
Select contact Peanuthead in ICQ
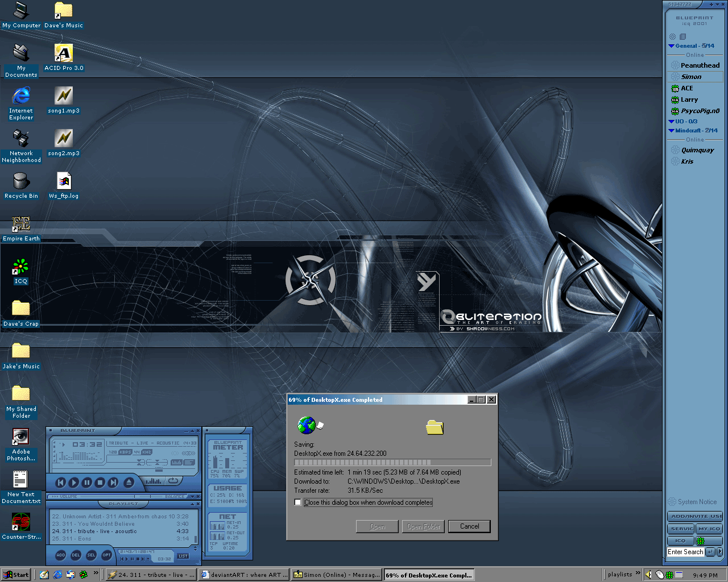[x=695, y=65]
